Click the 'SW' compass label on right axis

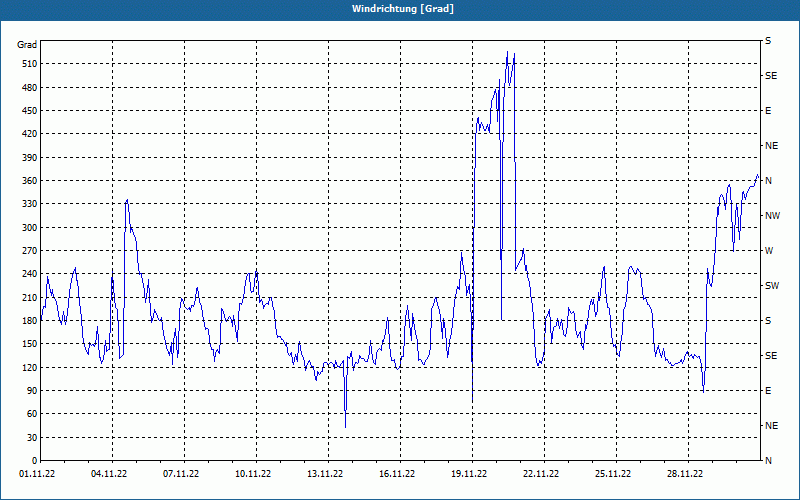click(x=772, y=286)
